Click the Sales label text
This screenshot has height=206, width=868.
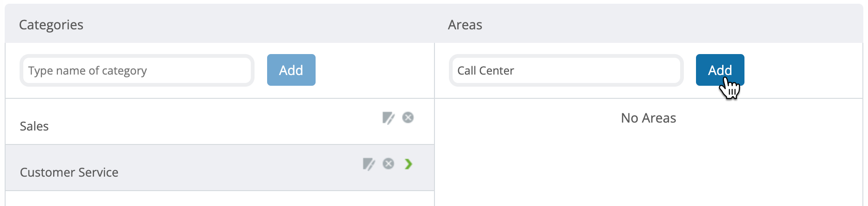click(34, 126)
